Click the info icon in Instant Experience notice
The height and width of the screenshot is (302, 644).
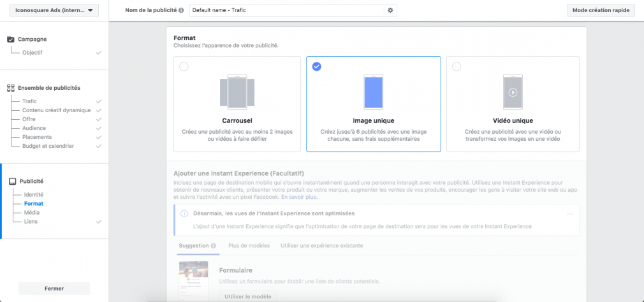[x=184, y=214]
